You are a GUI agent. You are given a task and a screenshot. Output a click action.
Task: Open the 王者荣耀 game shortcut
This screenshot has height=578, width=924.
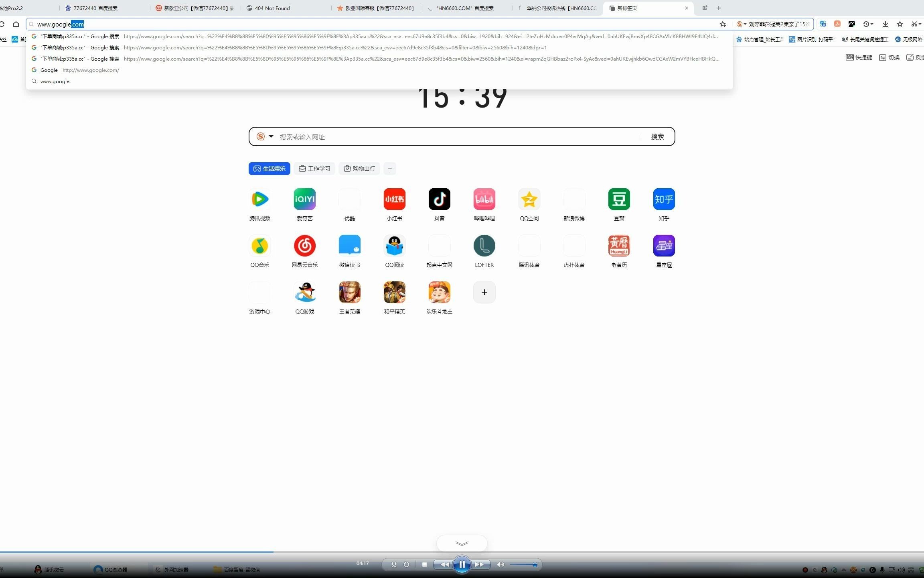(350, 292)
